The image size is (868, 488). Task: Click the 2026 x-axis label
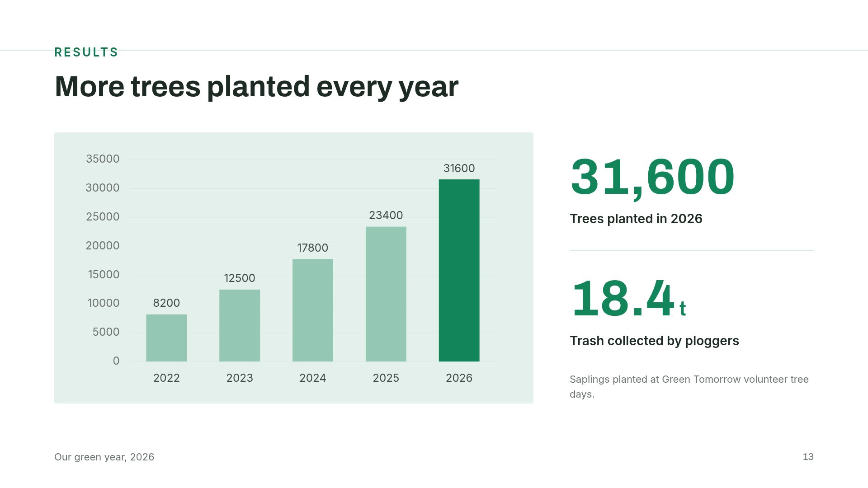459,378
